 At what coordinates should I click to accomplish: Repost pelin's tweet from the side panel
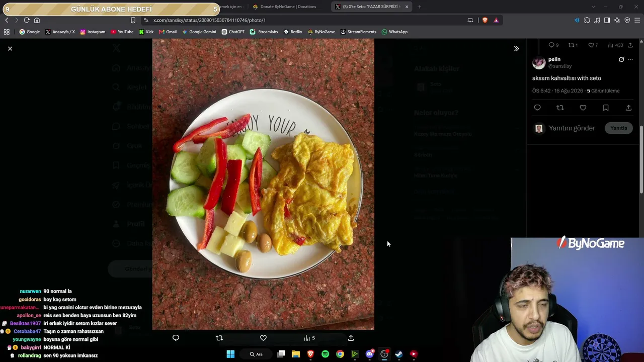pos(560,108)
